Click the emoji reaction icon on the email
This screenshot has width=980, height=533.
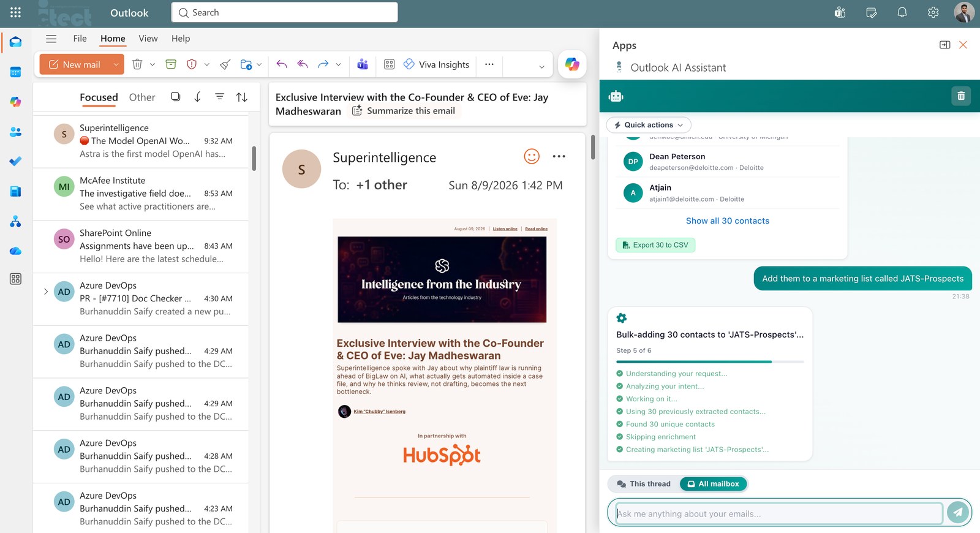click(532, 156)
